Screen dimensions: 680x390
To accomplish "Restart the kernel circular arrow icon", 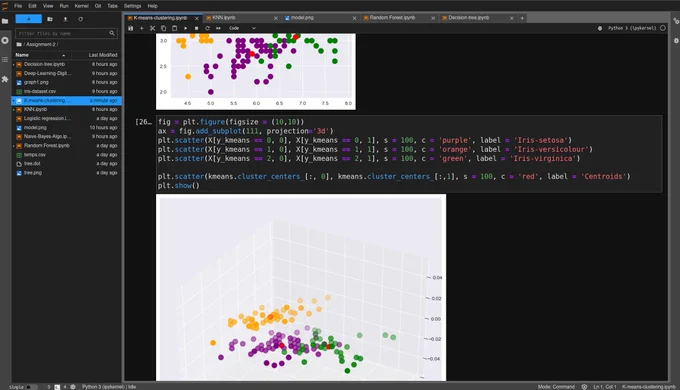I will 207,28.
